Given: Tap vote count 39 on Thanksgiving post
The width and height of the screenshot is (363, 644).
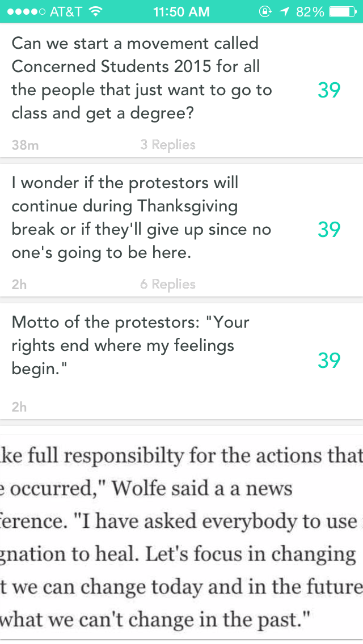Looking at the screenshot, I should [x=329, y=230].
